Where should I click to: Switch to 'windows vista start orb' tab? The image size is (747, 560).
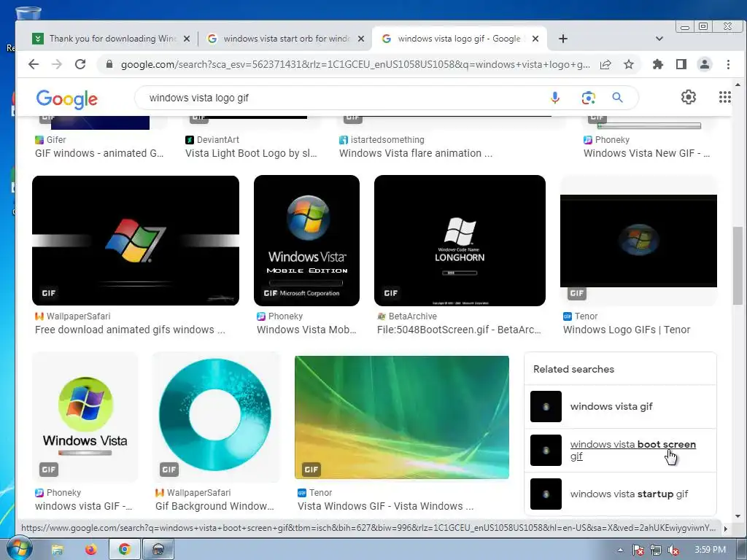pos(286,39)
